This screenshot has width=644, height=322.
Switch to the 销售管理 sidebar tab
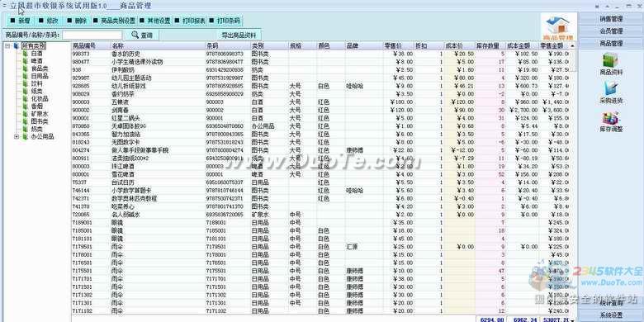[611, 18]
